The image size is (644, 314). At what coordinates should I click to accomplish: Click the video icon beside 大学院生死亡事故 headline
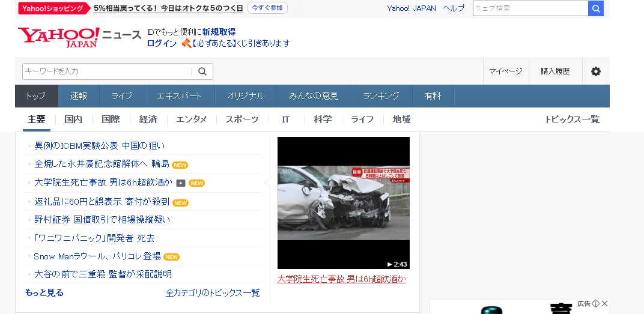click(180, 183)
